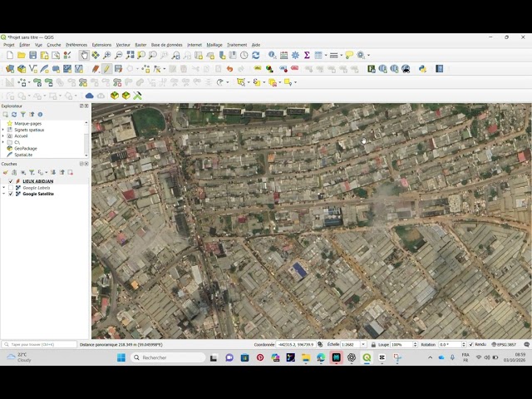Click the Zoom Out magnifier tool
This screenshot has width=532, height=399.
pos(118,56)
